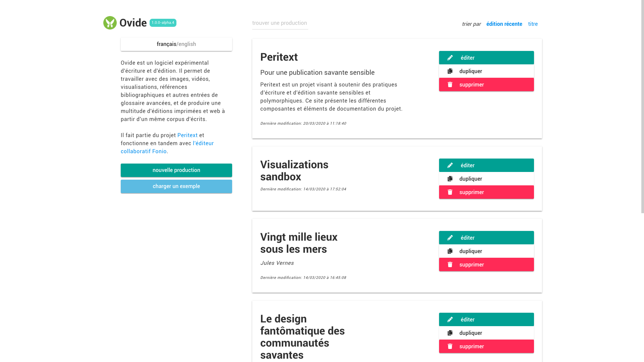Click duplicate icon for Le design fantômatique
644x362 pixels.
[450, 333]
